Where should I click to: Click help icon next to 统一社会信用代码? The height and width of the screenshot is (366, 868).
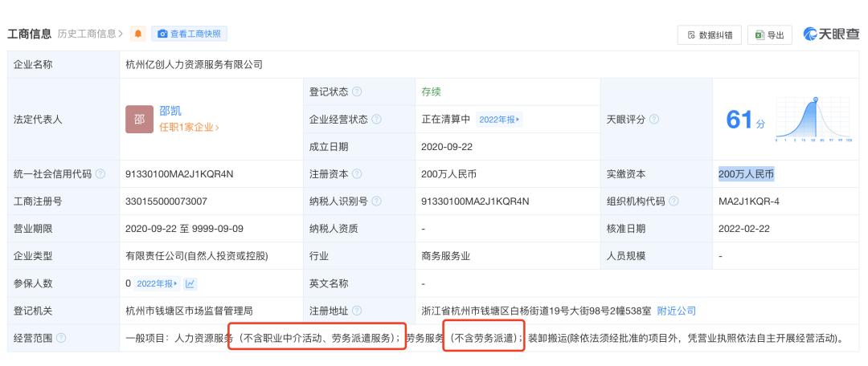100,174
